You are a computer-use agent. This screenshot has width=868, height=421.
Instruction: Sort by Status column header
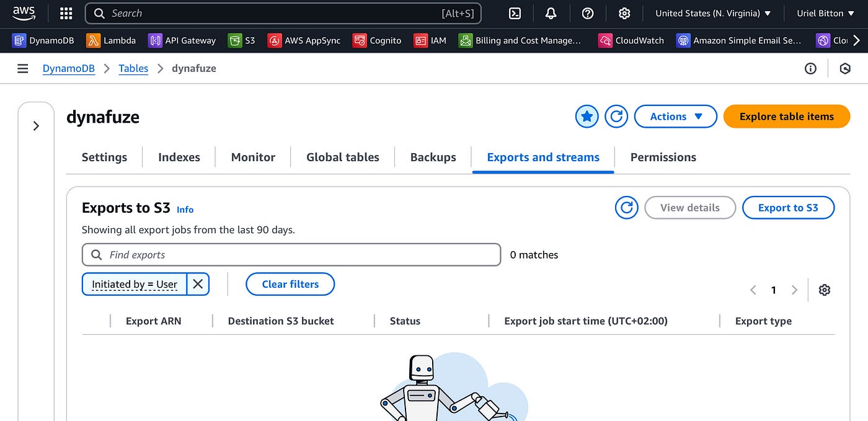pos(405,321)
